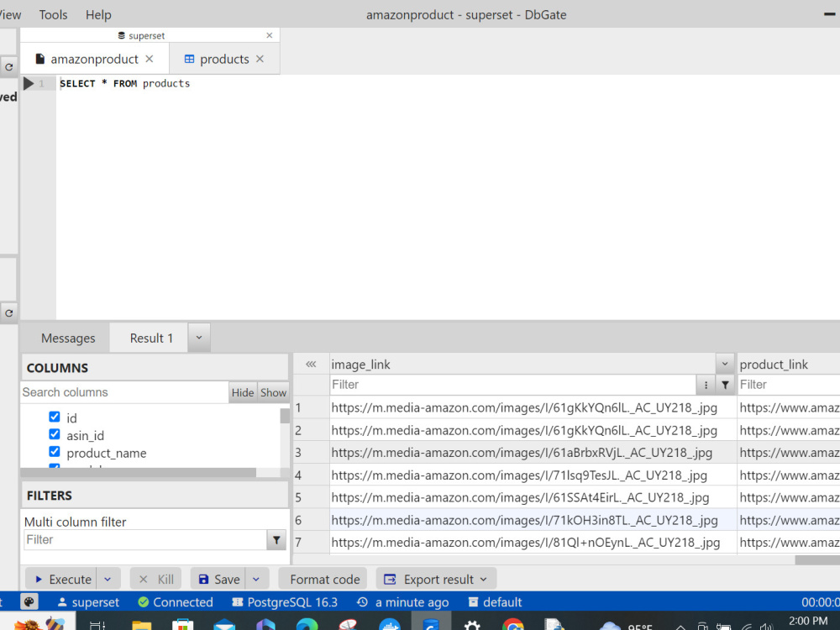Open the image_link column header dropdown
The image size is (840, 630).
coord(725,365)
